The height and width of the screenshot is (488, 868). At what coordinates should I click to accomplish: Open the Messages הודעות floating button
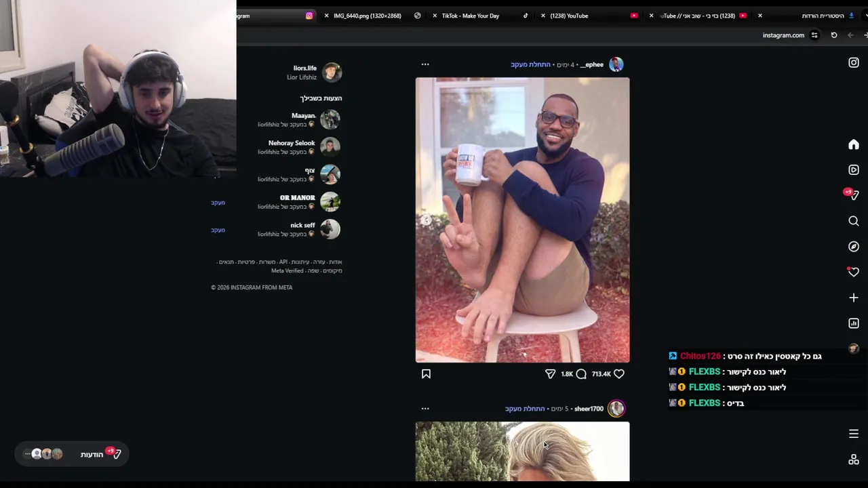pyautogui.click(x=71, y=454)
